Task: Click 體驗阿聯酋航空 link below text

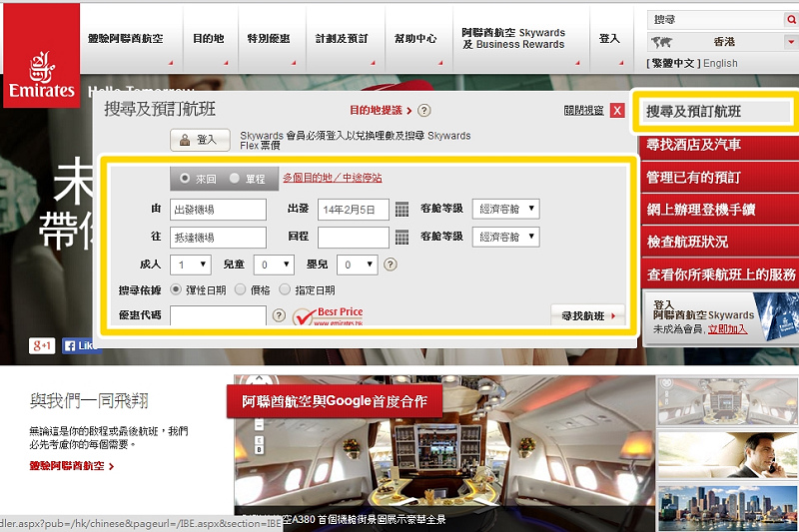Action: click(72, 466)
